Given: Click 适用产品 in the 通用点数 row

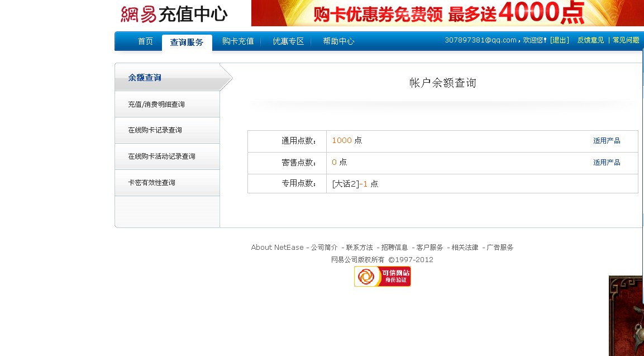Looking at the screenshot, I should (607, 141).
